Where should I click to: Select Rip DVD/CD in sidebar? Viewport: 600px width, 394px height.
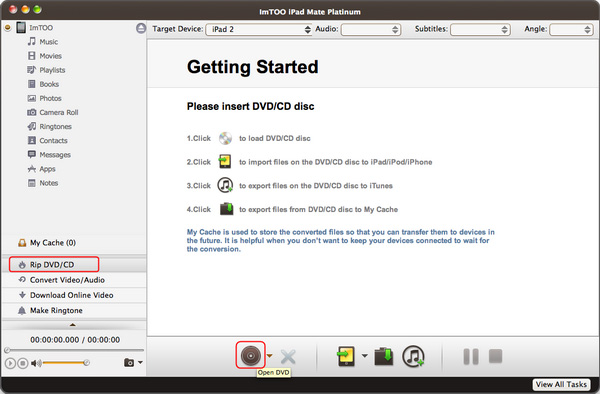(x=74, y=265)
